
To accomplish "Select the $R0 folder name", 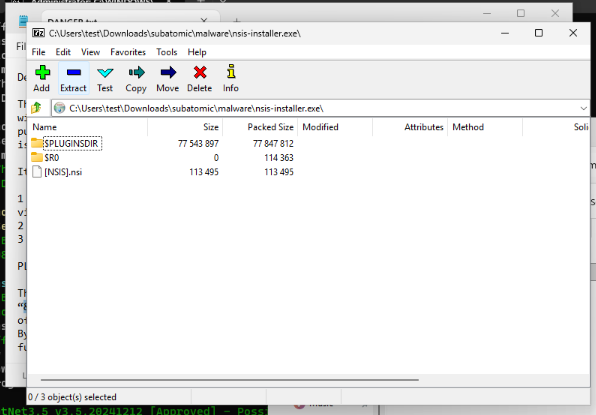I will [52, 158].
